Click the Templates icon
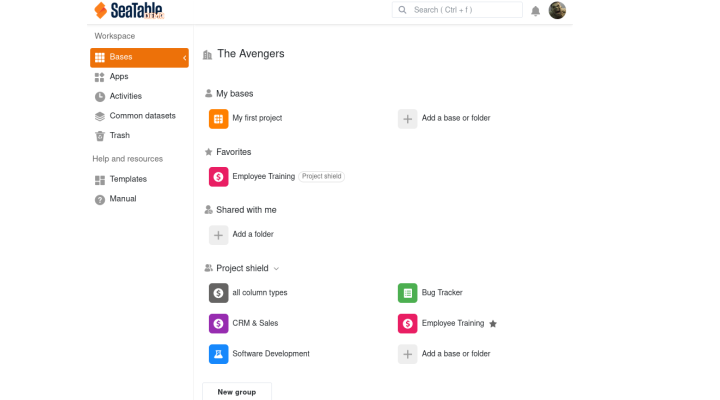The image size is (720, 400). (x=100, y=180)
